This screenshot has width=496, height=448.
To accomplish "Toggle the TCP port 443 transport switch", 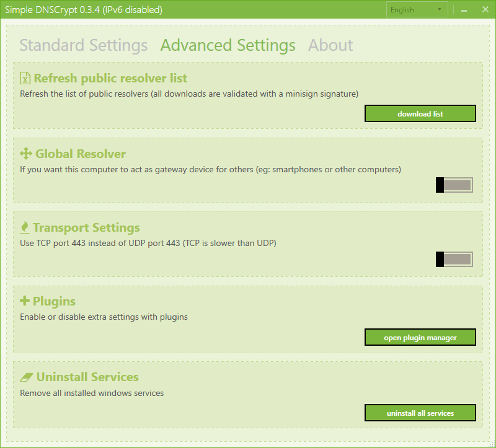I will click(454, 259).
